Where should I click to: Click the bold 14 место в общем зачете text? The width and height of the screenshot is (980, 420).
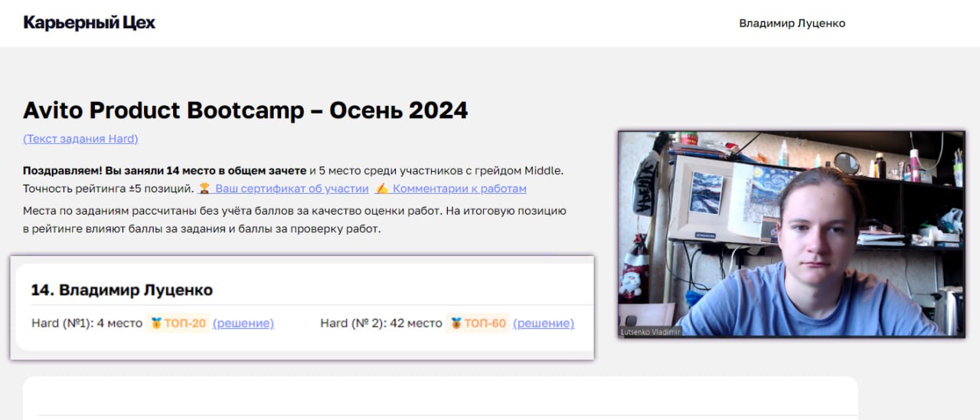coord(236,170)
